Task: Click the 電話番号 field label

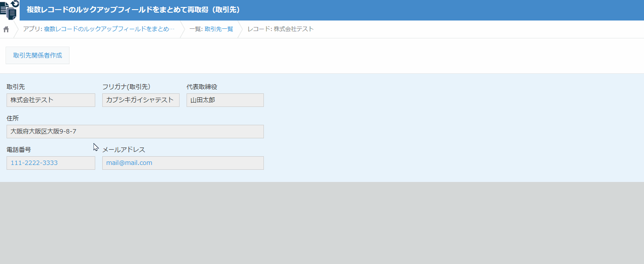Action: [x=19, y=150]
